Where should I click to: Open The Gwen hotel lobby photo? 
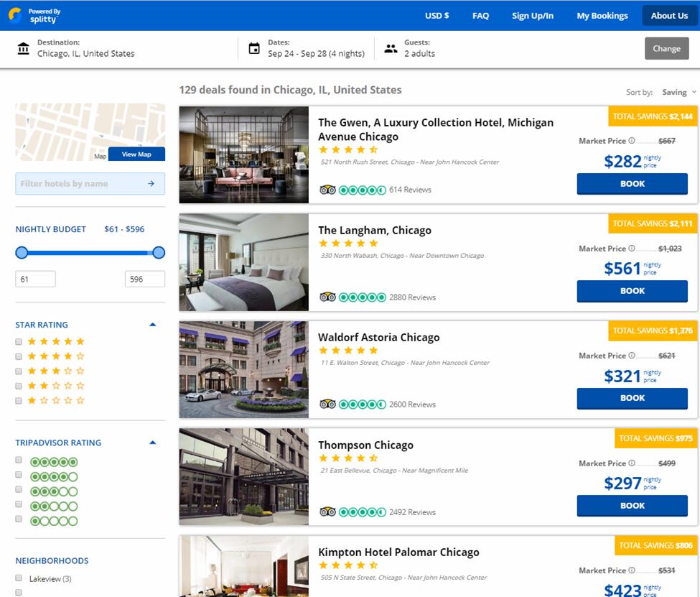(x=244, y=155)
